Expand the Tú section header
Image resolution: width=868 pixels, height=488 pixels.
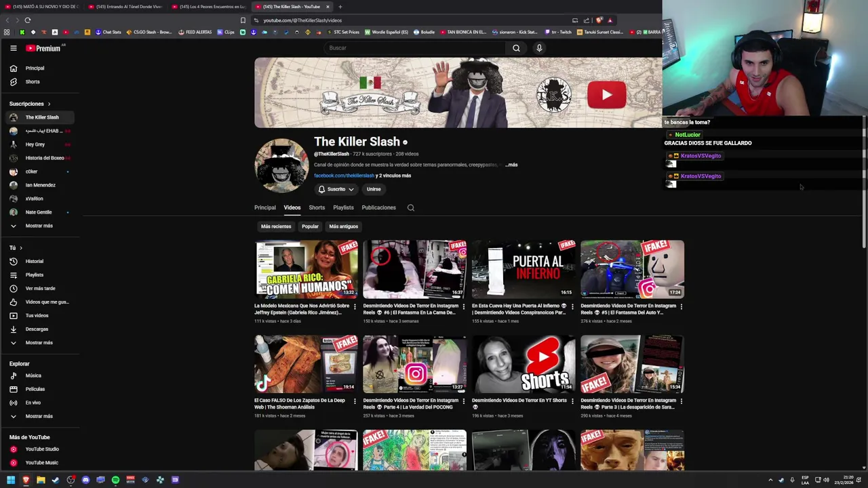click(x=16, y=247)
